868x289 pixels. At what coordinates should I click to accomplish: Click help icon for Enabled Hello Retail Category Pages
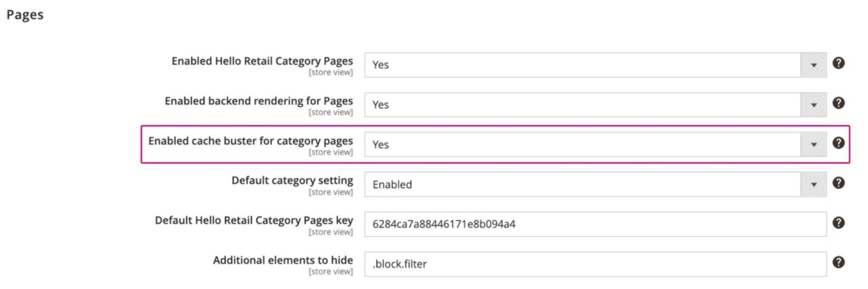point(838,63)
